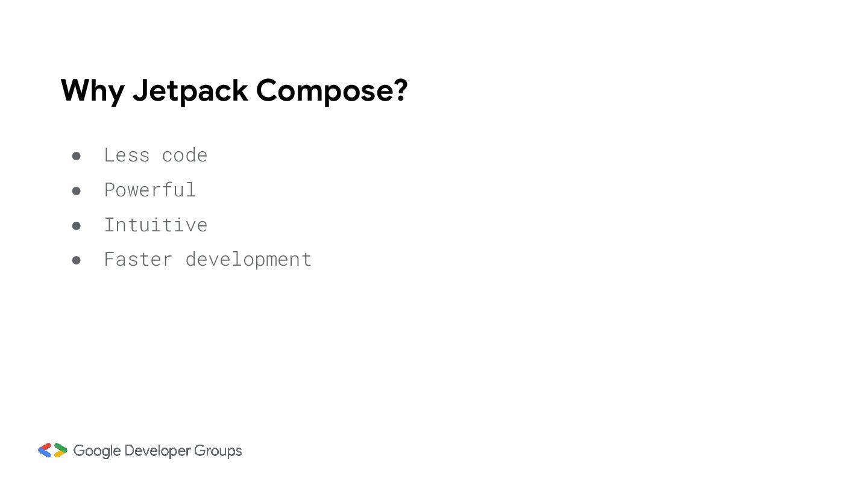868x488 pixels.
Task: Click the bullet dot beside Intuitive
Action: 77,226
